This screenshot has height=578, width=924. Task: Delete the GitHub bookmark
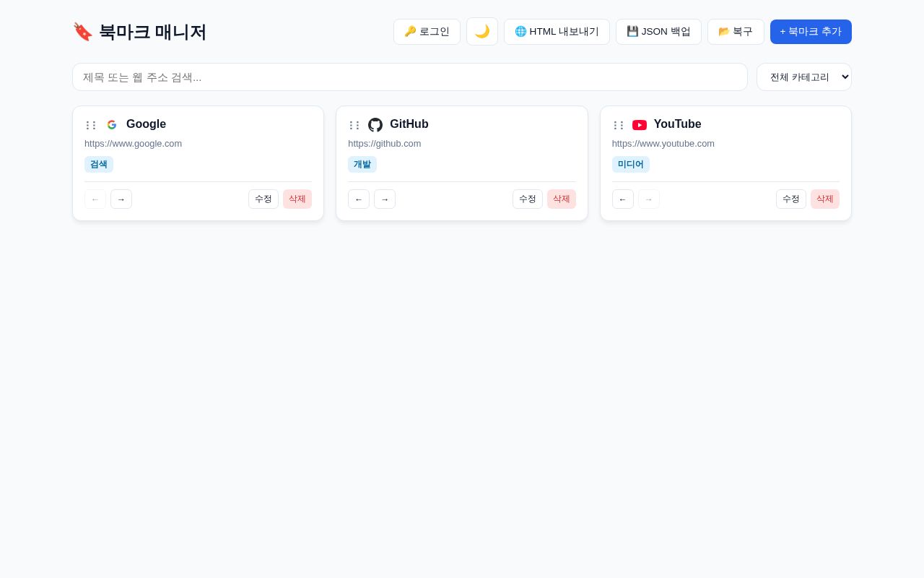coord(562,199)
